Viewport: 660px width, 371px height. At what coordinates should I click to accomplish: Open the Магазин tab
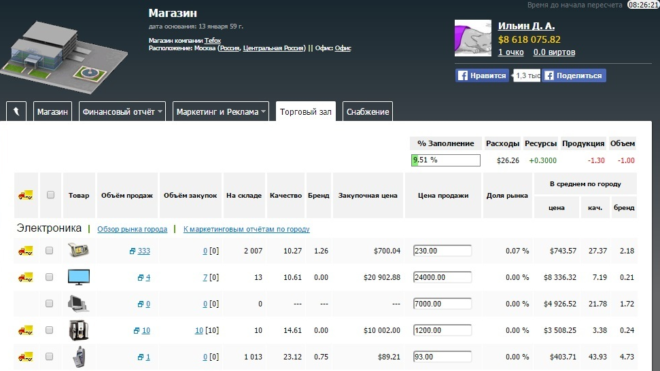52,111
